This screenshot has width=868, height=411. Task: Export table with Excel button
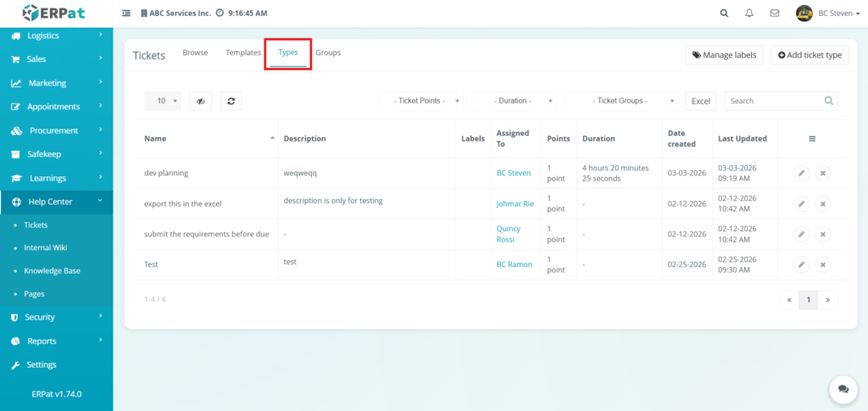click(x=701, y=101)
